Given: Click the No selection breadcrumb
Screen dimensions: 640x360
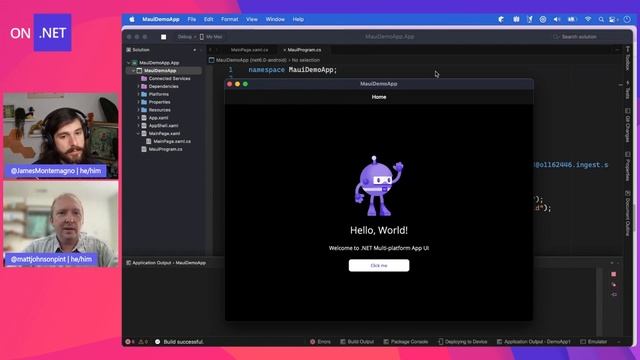Looking at the screenshot, I should 306,60.
